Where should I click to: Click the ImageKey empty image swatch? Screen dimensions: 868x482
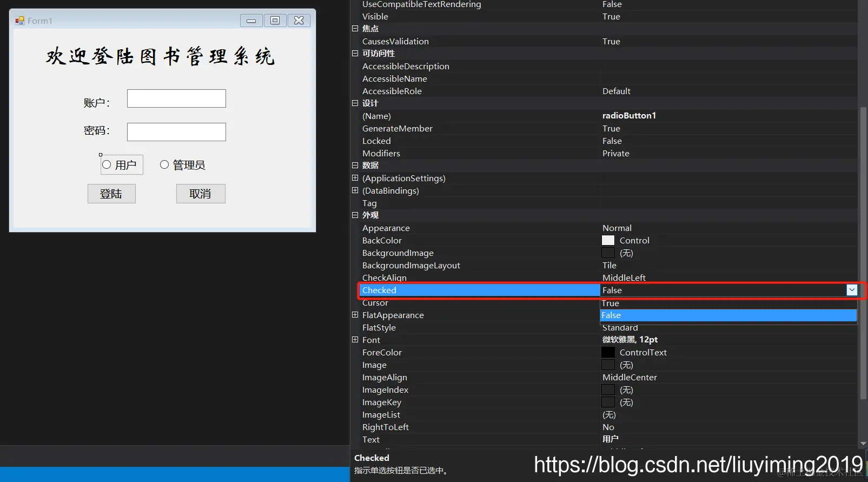click(x=608, y=402)
